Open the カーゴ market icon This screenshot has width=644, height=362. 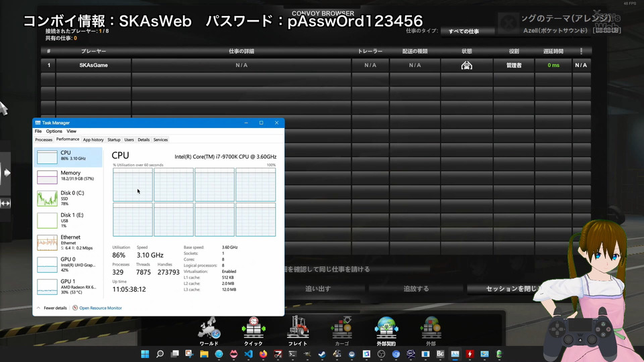pyautogui.click(x=341, y=330)
